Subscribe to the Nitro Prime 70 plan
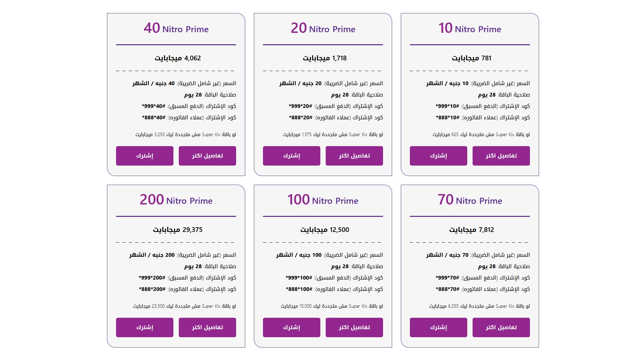 click(x=438, y=327)
